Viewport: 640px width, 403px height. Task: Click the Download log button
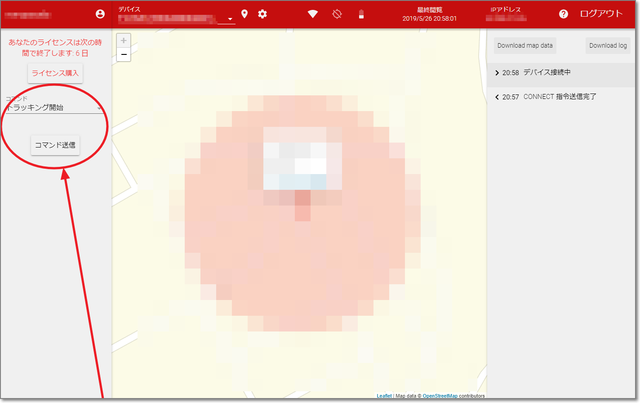tap(607, 46)
